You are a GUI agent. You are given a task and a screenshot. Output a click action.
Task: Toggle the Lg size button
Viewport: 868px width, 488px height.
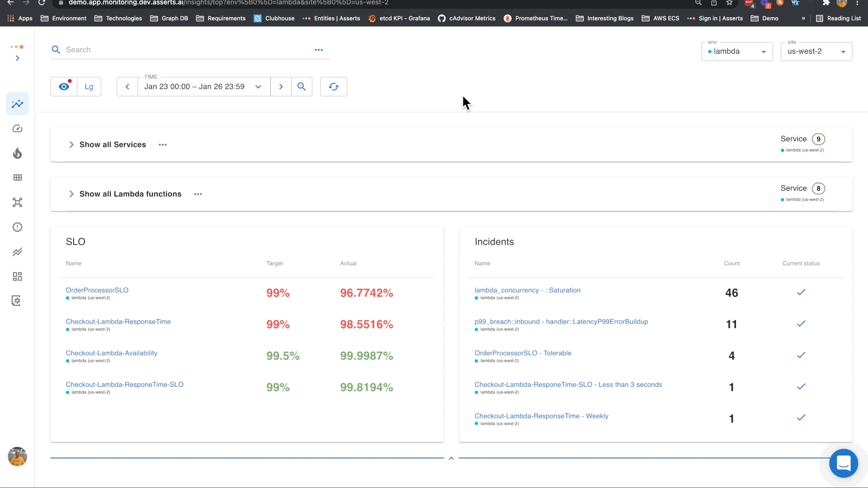(x=89, y=87)
